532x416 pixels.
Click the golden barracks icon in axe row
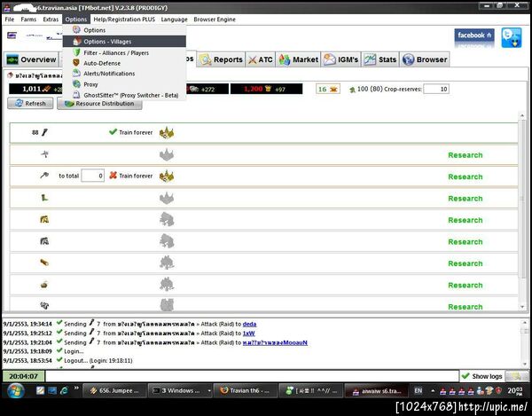[x=167, y=177]
